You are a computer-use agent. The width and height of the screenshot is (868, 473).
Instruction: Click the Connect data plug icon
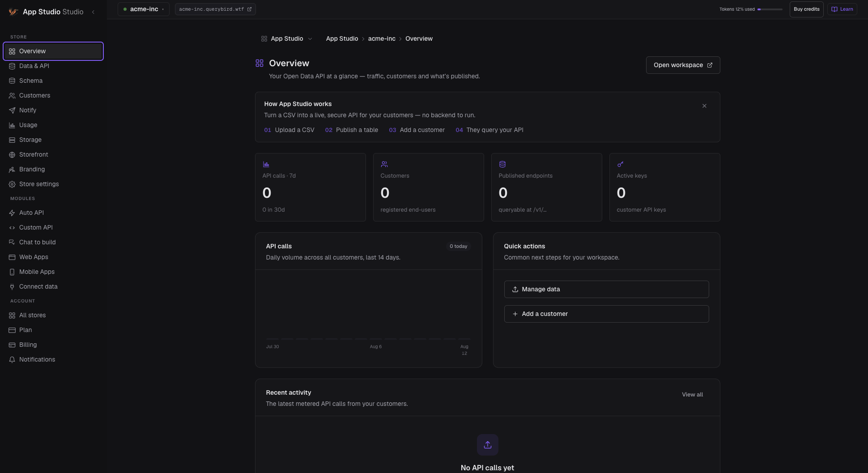coord(12,286)
